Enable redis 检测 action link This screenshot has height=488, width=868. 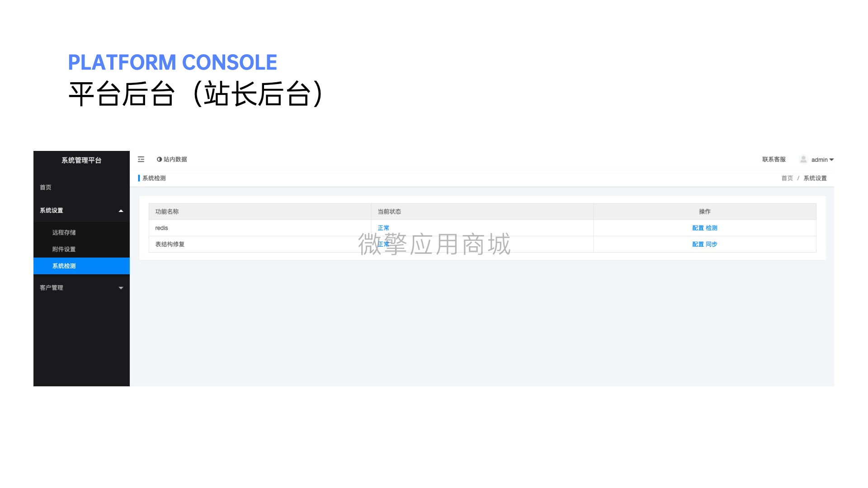[x=713, y=228]
